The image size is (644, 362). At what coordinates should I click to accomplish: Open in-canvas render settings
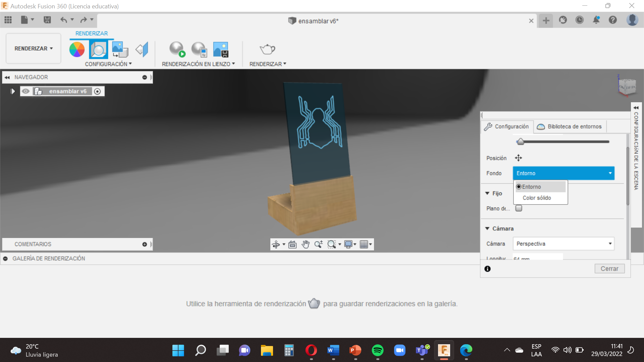point(199,49)
